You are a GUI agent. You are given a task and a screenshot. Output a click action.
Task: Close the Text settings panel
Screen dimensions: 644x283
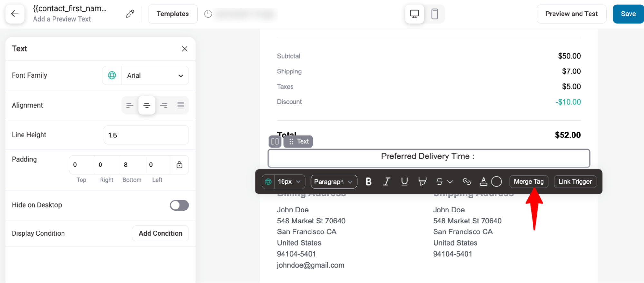[x=185, y=49]
